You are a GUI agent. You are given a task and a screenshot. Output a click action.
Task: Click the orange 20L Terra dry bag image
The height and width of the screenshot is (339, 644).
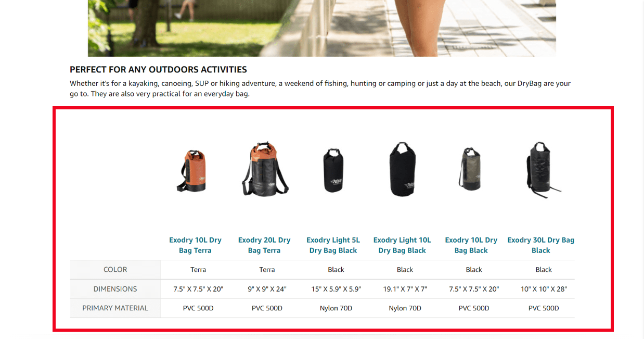(x=265, y=168)
